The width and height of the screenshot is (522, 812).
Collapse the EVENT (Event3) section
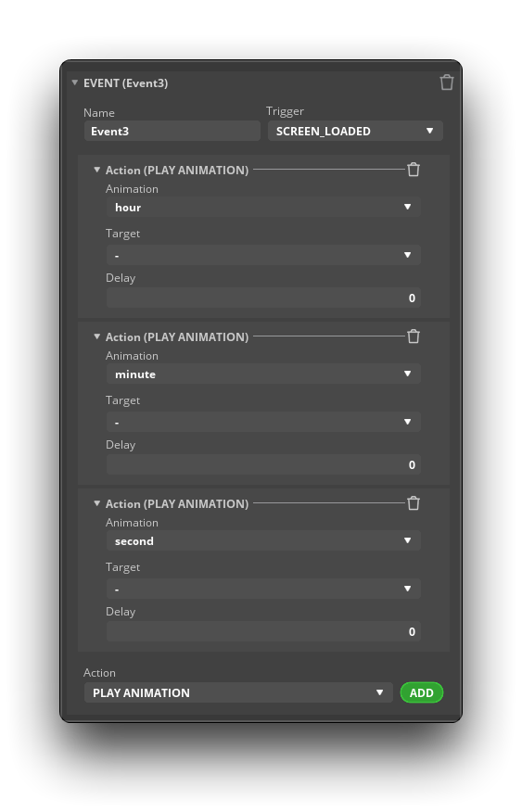74,82
